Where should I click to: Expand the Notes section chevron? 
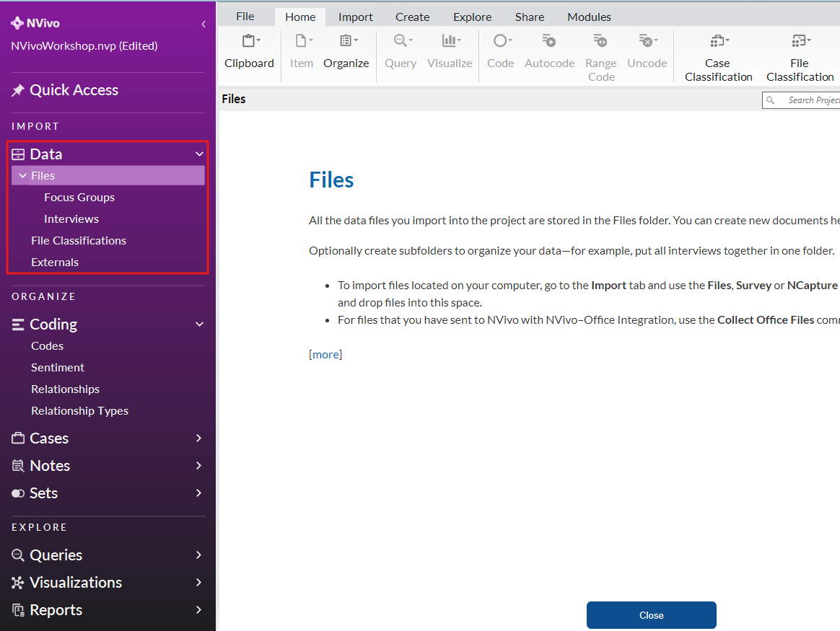(198, 466)
